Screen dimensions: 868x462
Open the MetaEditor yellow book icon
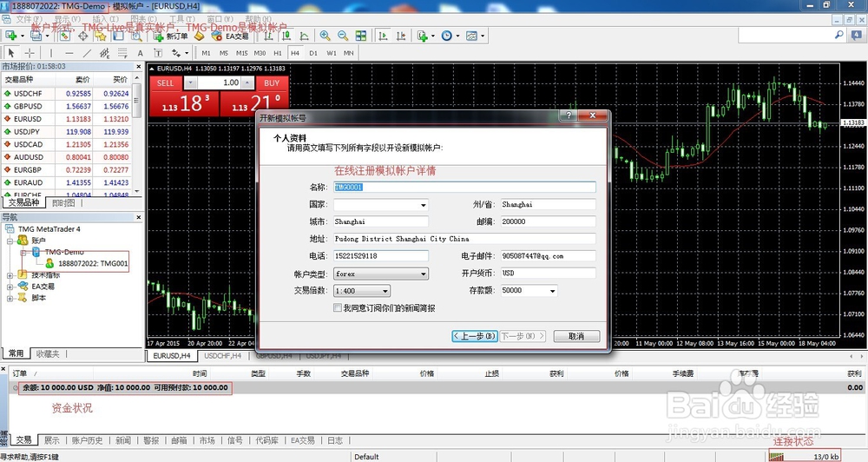coord(200,36)
